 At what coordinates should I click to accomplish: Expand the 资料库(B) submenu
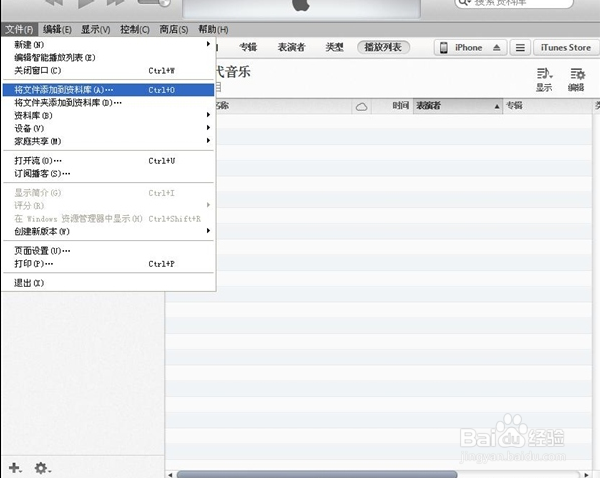tap(108, 116)
